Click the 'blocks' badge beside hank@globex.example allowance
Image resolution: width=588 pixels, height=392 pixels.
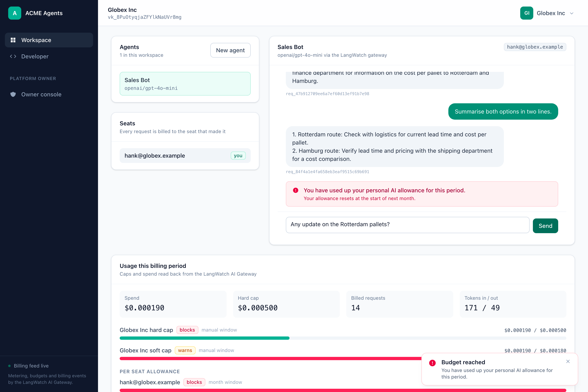point(194,382)
